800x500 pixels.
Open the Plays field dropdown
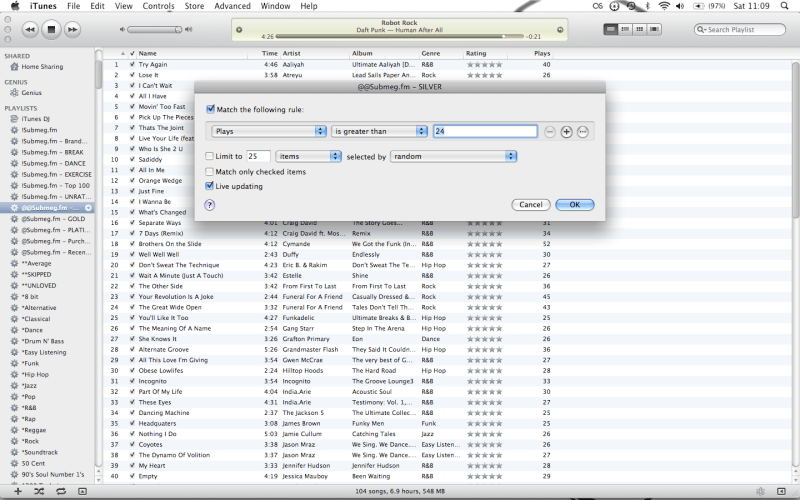pyautogui.click(x=270, y=131)
